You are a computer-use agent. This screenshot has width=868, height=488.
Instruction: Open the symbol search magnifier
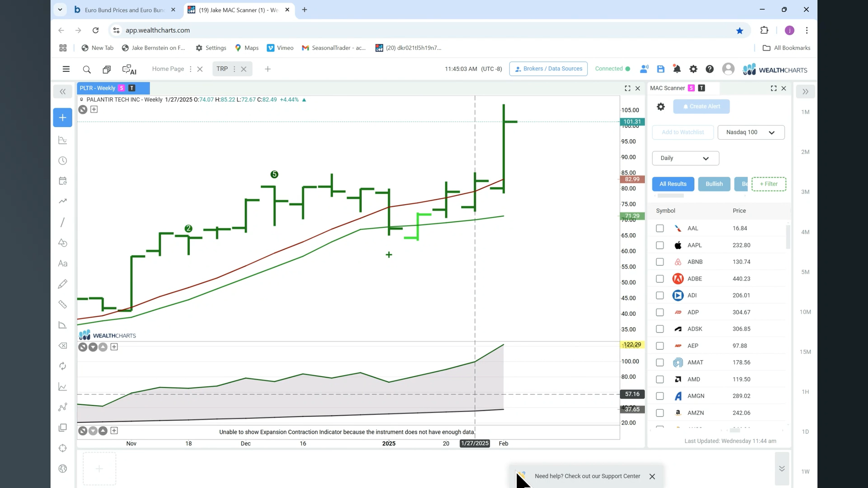pos(87,69)
